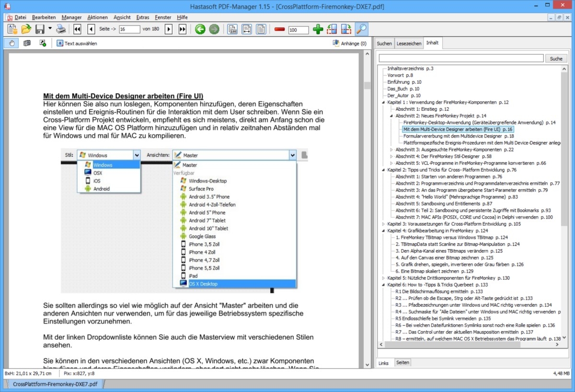The image size is (575, 392).
Task: Open Formularvererbung mit dem Multidevice Designer p.18
Action: coord(459,136)
